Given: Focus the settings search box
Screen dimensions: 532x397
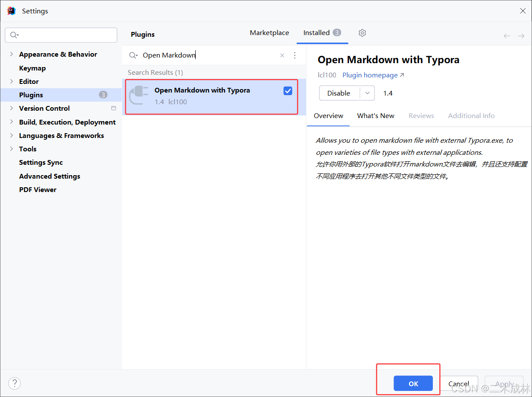Looking at the screenshot, I should [61, 35].
